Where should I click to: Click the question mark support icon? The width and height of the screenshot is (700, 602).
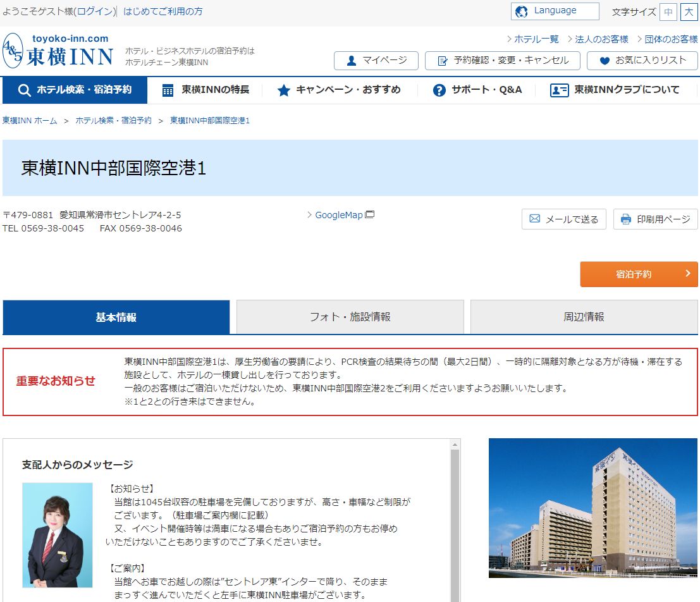coord(439,90)
